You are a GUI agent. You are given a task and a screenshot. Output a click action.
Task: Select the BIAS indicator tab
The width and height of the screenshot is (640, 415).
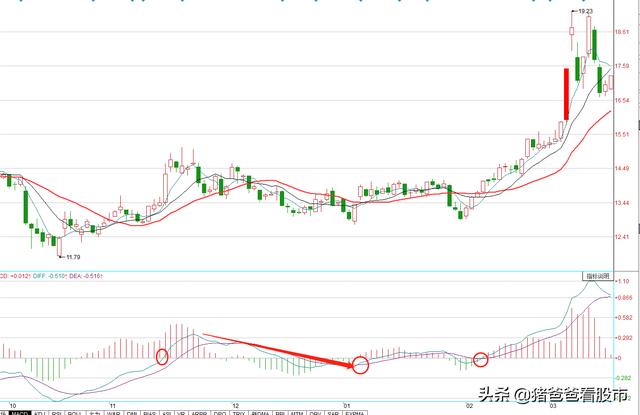[x=150, y=411]
